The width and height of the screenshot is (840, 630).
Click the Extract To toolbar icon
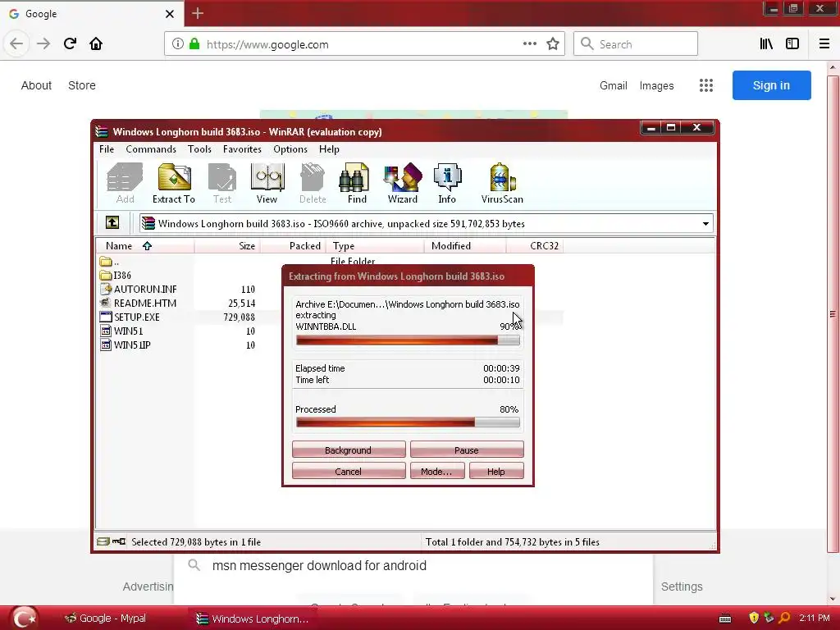(174, 183)
